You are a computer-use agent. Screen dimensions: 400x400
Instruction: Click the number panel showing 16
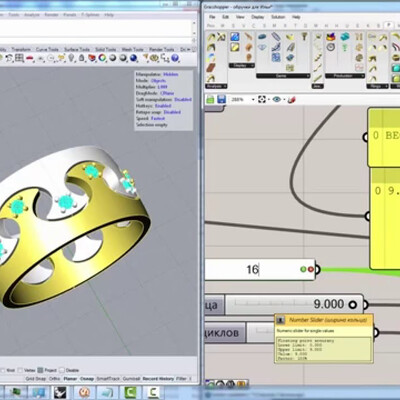[260, 269]
